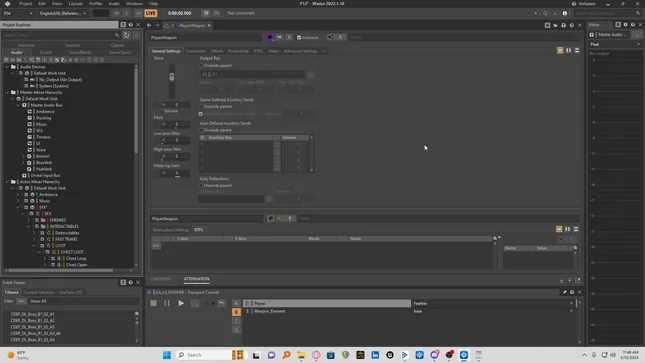Switch to the RTPC tab in the attenuation pane
This screenshot has width=645, height=363.
click(x=199, y=230)
